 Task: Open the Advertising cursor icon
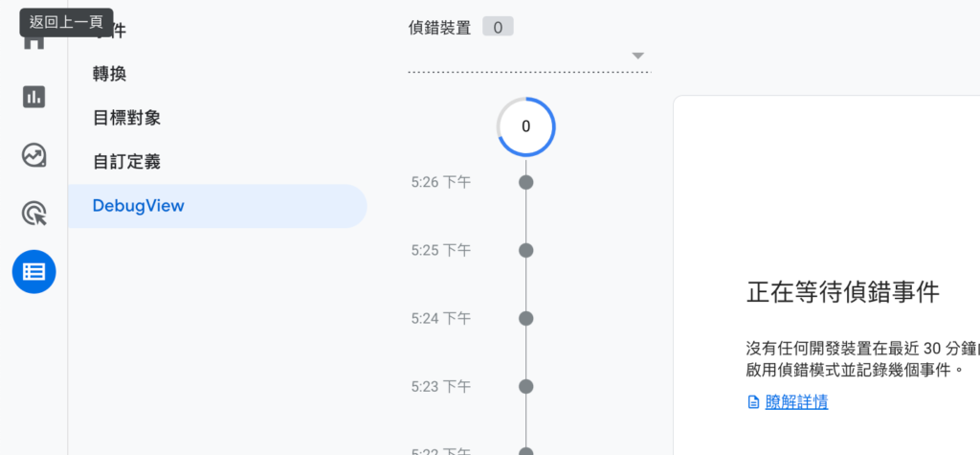click(34, 214)
